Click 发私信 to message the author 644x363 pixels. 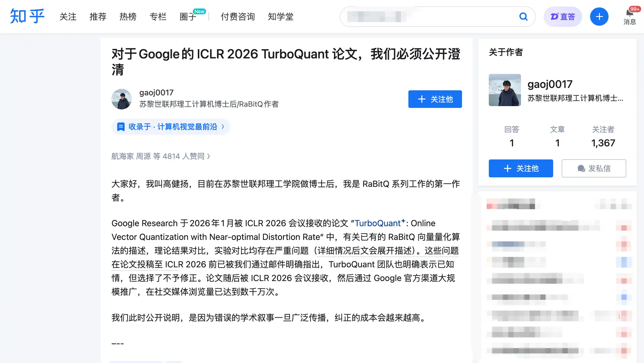pos(594,168)
